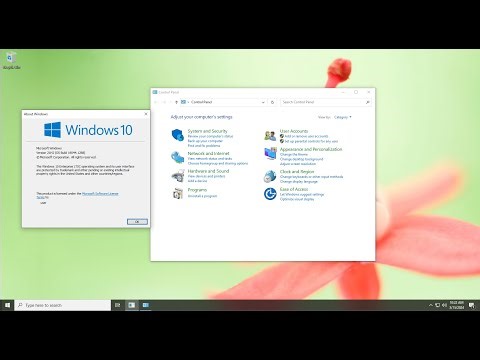Click Choose homegroup and sharing options

(218, 163)
